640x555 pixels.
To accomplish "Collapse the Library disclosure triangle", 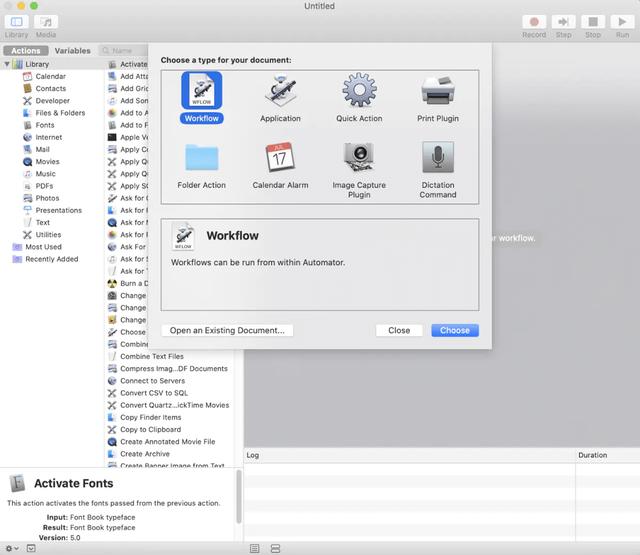I will click(7, 64).
